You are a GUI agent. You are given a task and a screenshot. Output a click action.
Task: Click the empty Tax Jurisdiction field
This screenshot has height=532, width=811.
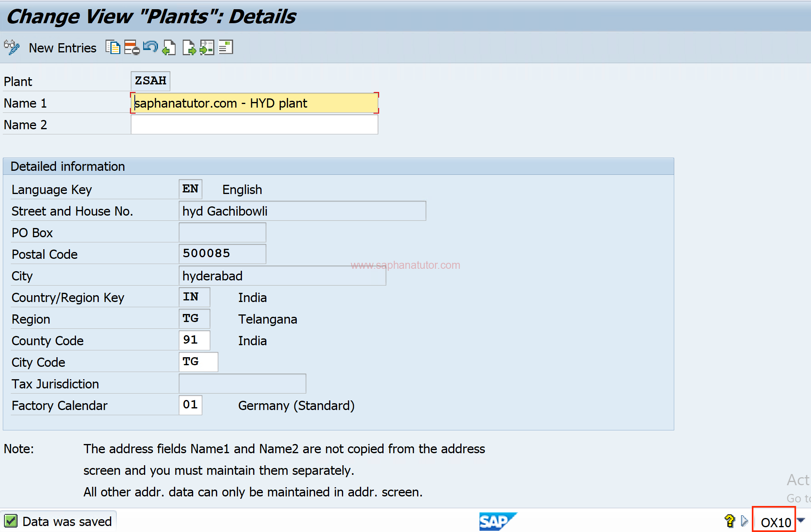coord(242,384)
